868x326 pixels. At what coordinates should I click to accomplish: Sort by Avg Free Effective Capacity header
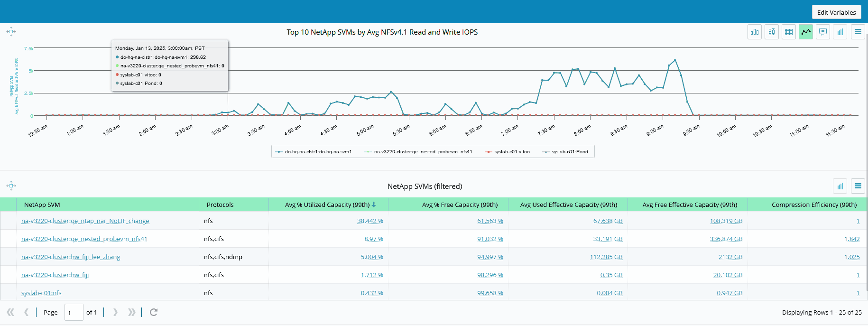click(690, 205)
